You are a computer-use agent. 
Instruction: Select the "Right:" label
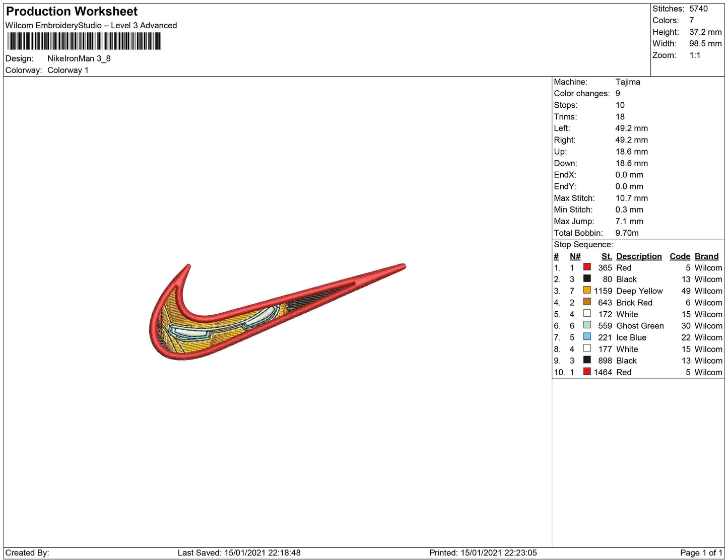click(x=565, y=140)
